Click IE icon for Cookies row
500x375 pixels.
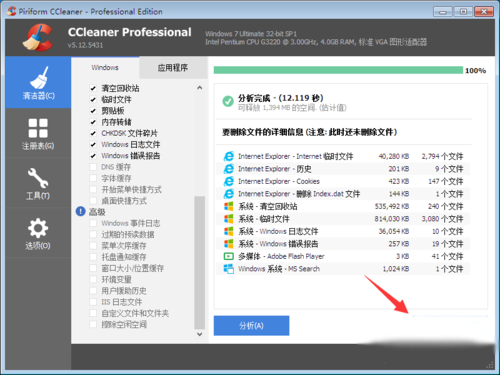(229, 181)
